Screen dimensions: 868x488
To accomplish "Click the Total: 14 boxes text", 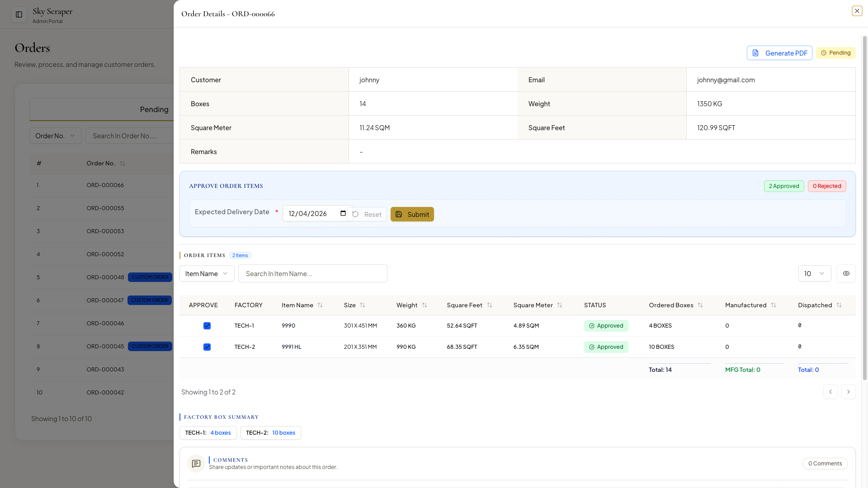I will pyautogui.click(x=660, y=370).
